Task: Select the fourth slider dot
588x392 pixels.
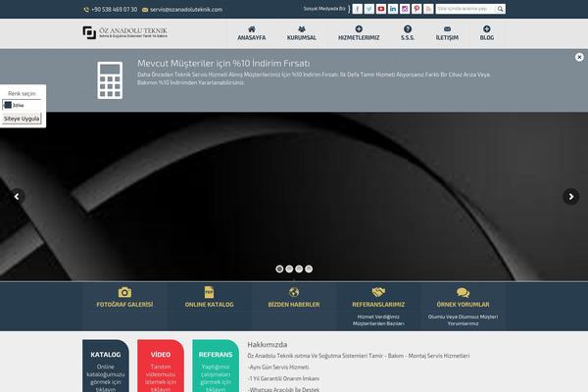Action: pos(309,269)
